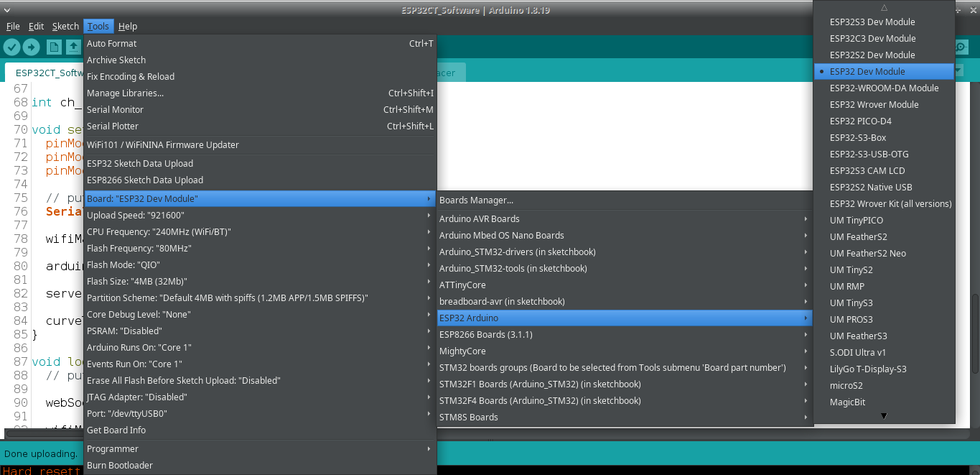Viewport: 980px width, 475px height.
Task: Select MagicBit board
Action: click(884, 402)
